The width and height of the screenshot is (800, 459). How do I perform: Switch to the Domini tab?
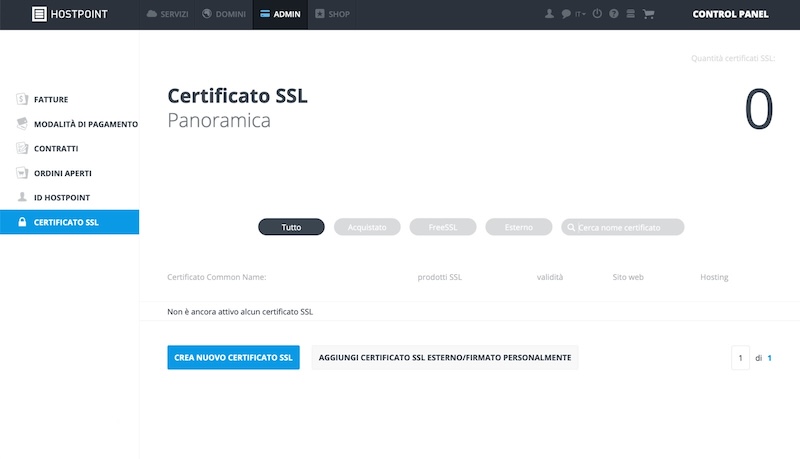(224, 14)
